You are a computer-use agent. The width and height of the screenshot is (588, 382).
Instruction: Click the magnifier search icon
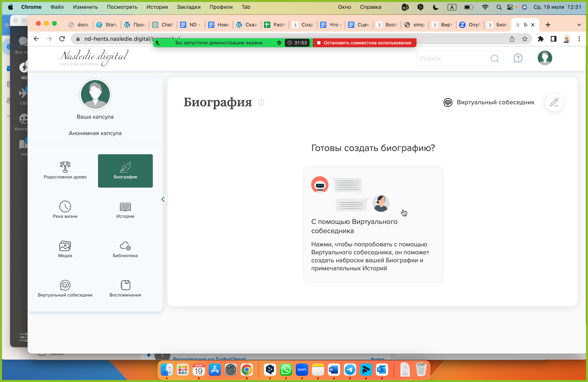494,59
